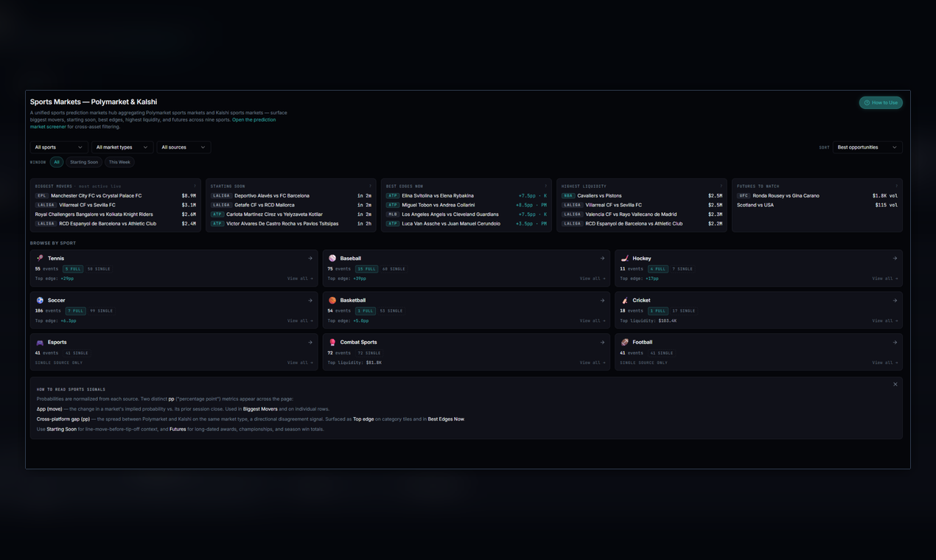Open Los Angeles Angels vs Cleveland Guardians row
Viewport: 936px width, 560px height.
[467, 214]
